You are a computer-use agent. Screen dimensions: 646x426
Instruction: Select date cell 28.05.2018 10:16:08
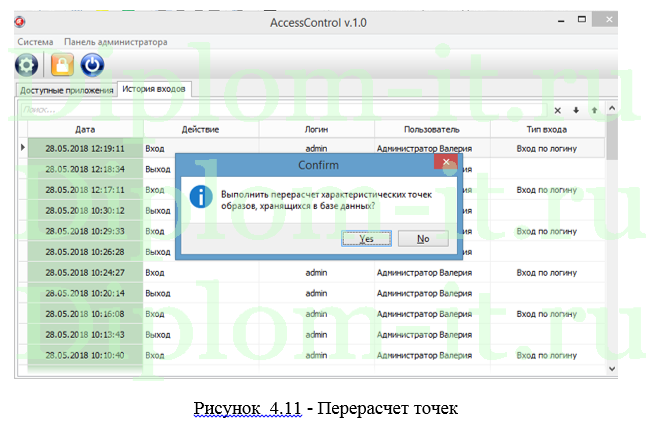[x=85, y=314]
